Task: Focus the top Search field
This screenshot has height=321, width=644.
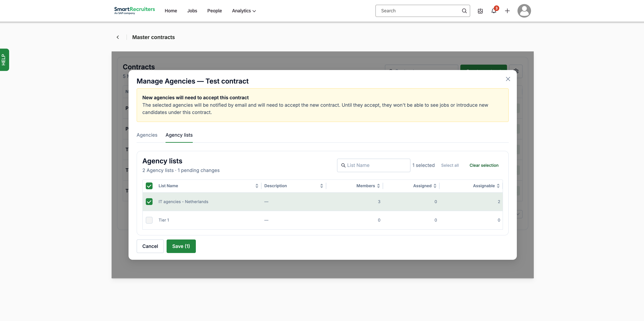Action: pos(422,11)
